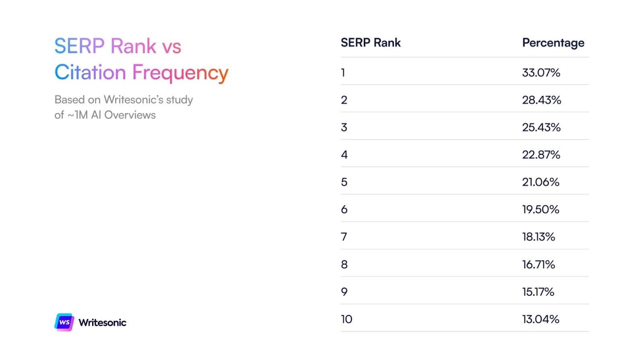Viewport: 644px width, 362px height.
Task: Select rank number 5 in SERP Rank column
Action: [x=344, y=182]
